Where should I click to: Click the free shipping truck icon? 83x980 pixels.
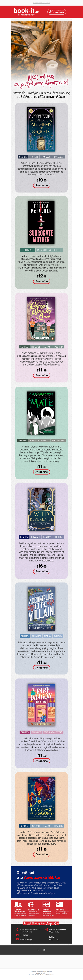point(18,904)
